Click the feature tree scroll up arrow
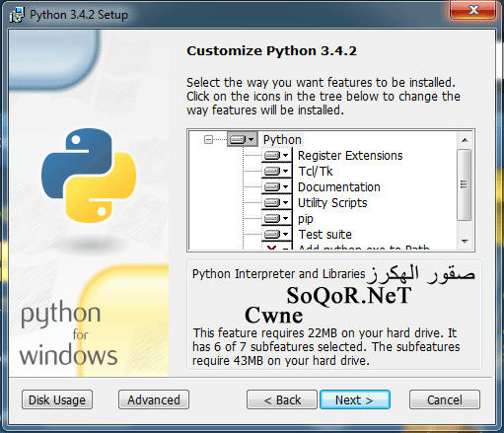504x433 pixels. coord(465,140)
